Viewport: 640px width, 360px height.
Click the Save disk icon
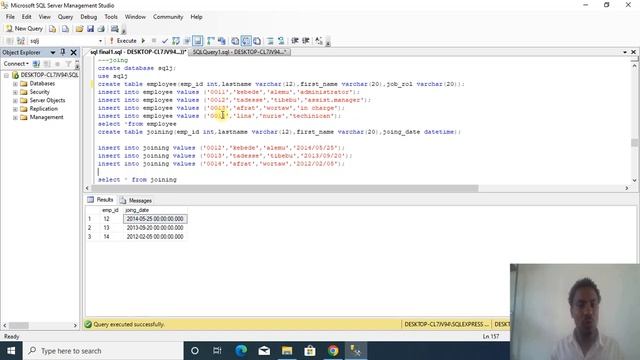90,29
